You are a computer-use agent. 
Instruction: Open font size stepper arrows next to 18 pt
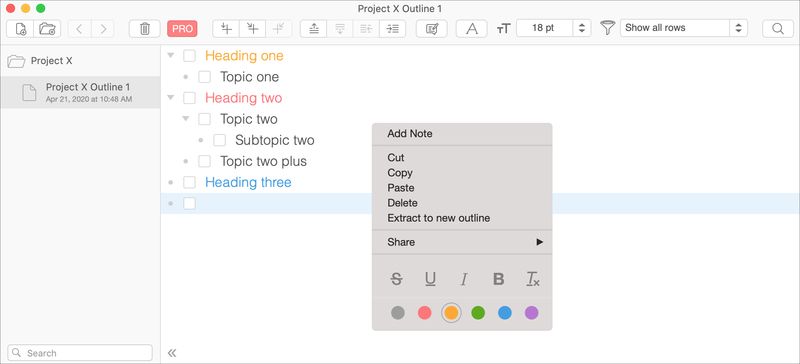582,28
